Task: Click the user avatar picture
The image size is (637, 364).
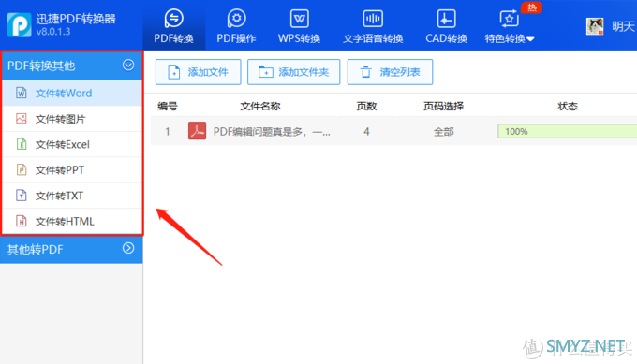Action: 595,27
